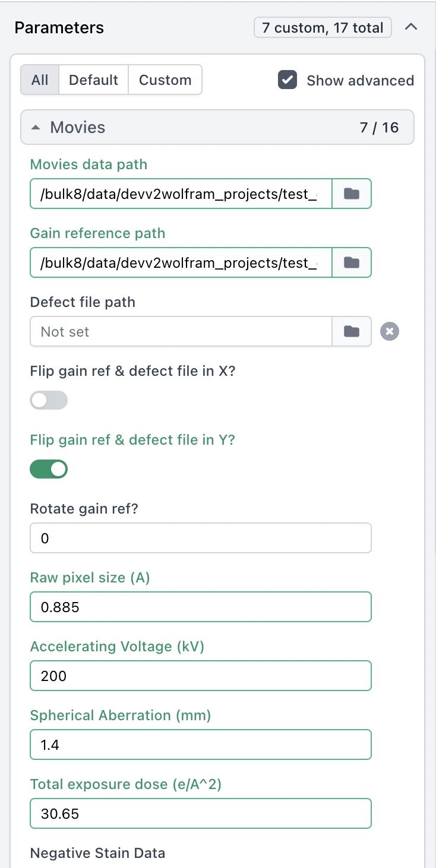
Task: Collapse the Parameters panel chevron
Action: point(410,27)
